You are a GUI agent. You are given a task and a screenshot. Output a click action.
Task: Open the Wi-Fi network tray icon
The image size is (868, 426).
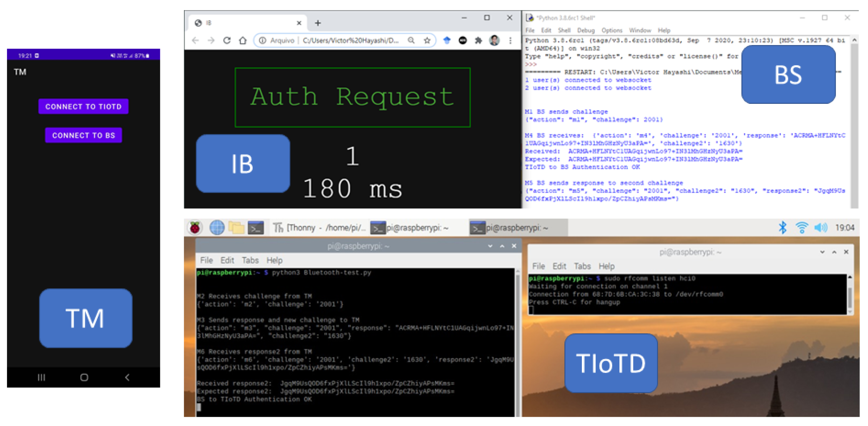point(802,228)
